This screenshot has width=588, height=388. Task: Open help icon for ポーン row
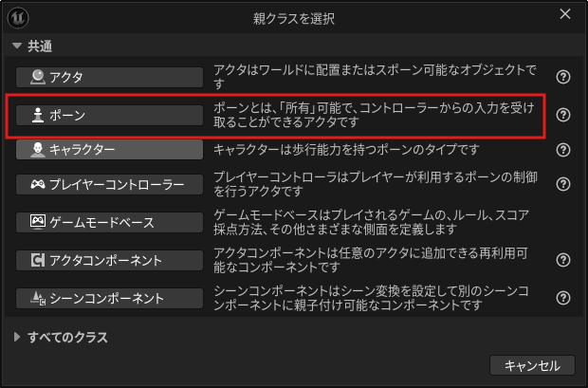[x=563, y=115]
